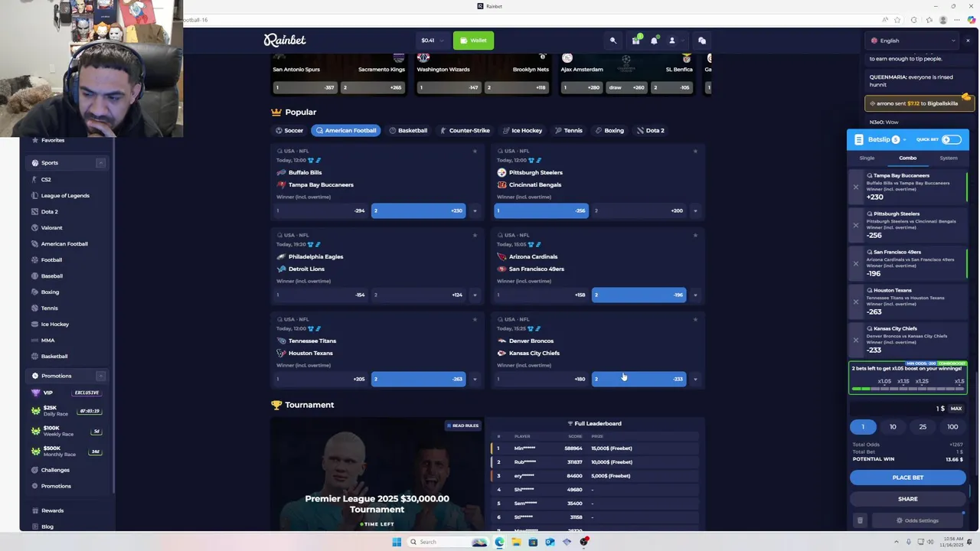The image size is (980, 551).
Task: Select Buffalo Bills -294 odds button
Action: (321, 210)
